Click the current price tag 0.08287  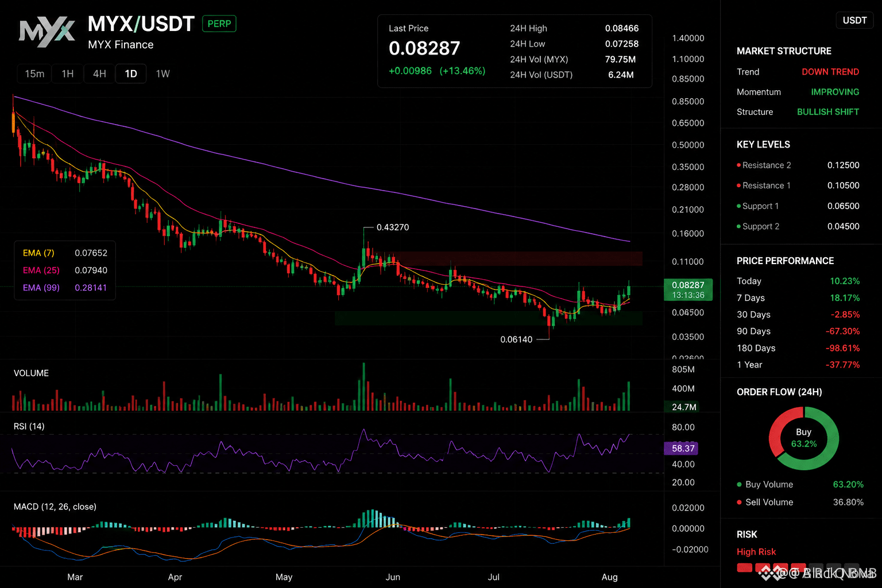coord(688,289)
